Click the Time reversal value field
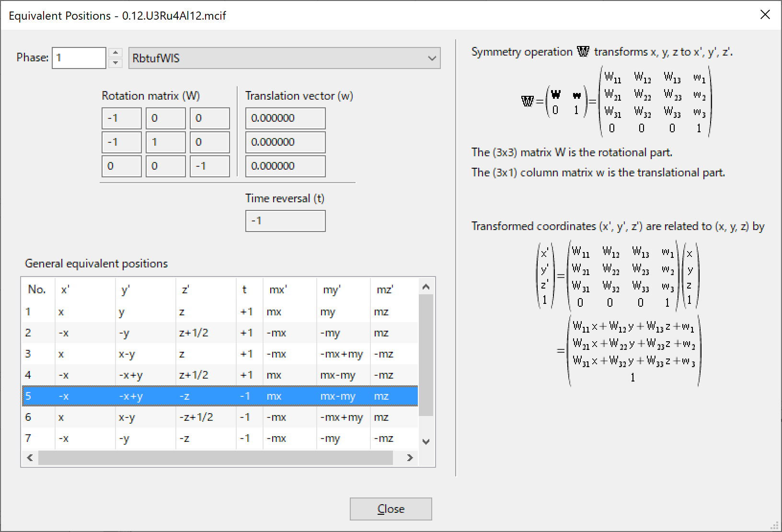Image resolution: width=782 pixels, height=532 pixels. coord(285,221)
